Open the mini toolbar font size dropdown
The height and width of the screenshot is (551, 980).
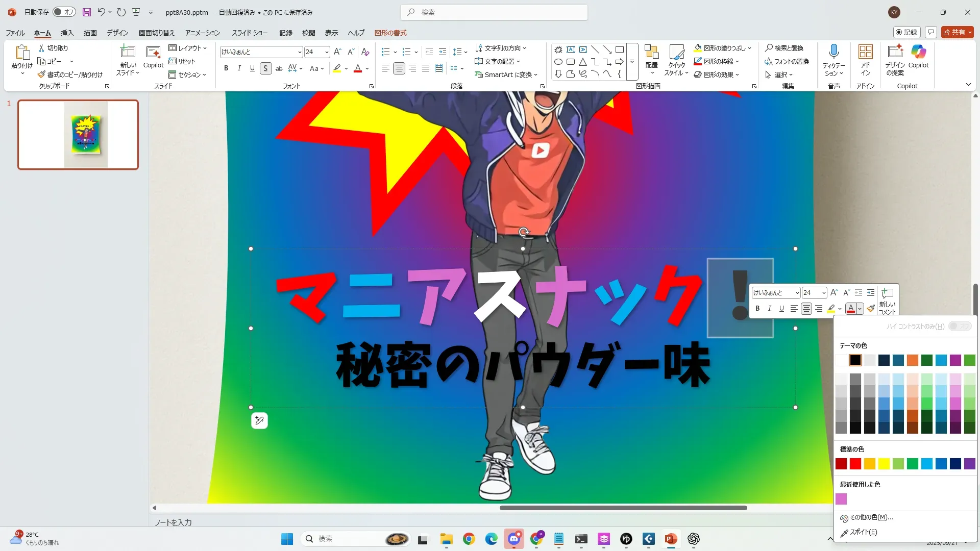tap(823, 293)
